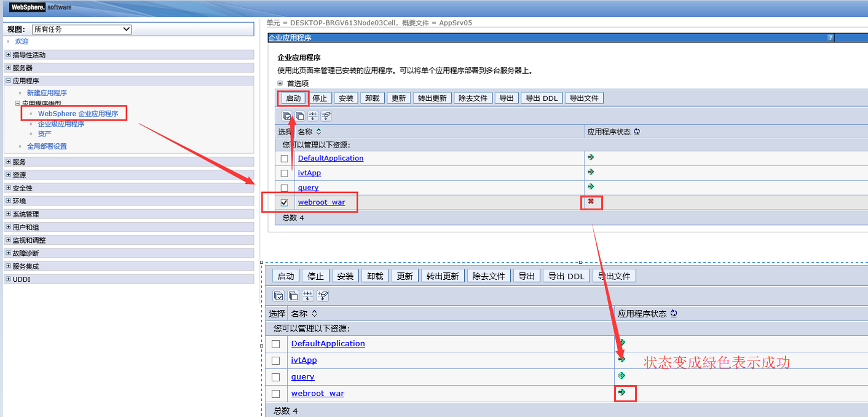The height and width of the screenshot is (417, 868).
Task: Expand the 服务集成 navigation section
Action: 9,266
